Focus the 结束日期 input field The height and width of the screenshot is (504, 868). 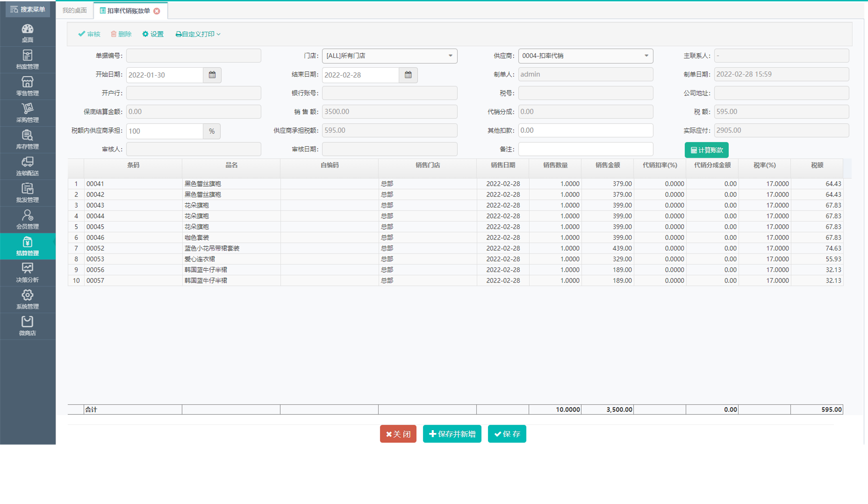point(360,75)
